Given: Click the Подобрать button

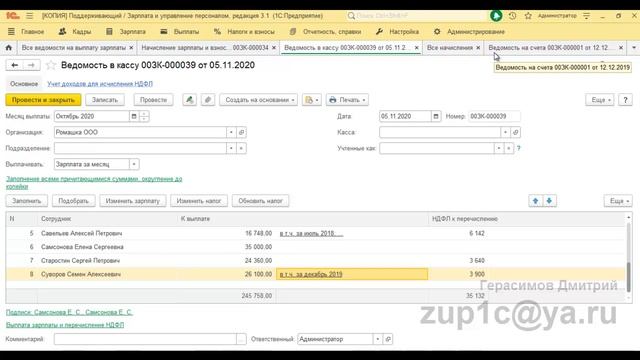Looking at the screenshot, I should (73, 201).
